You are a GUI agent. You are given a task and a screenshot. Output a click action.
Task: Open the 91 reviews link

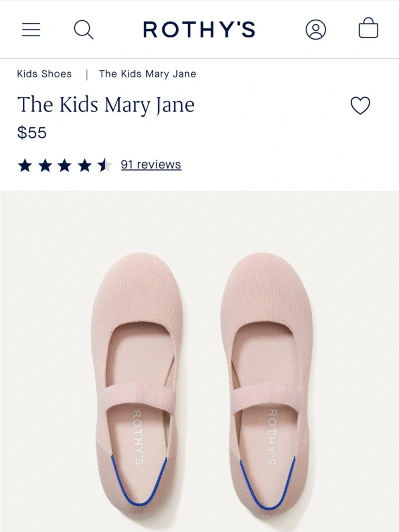pyautogui.click(x=151, y=164)
